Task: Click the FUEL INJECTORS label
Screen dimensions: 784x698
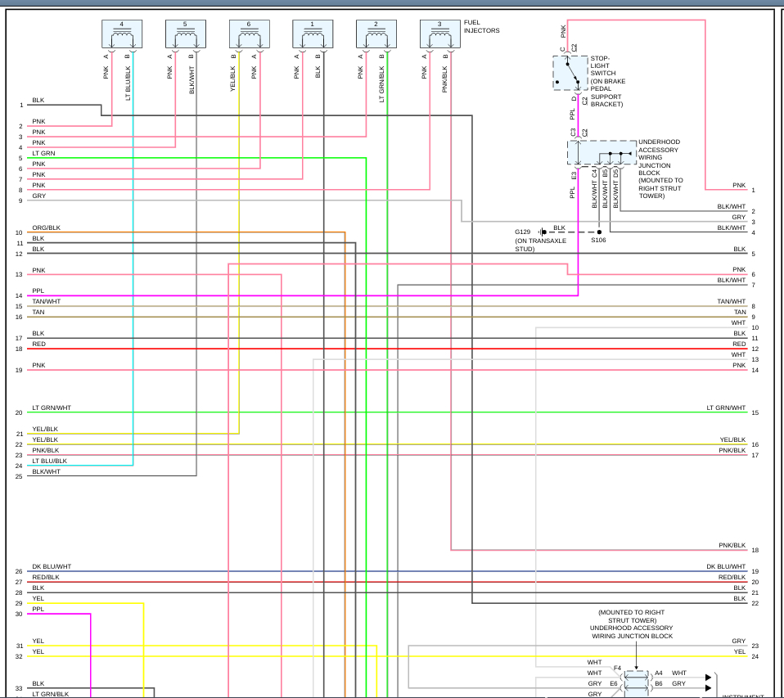Action: [x=481, y=26]
